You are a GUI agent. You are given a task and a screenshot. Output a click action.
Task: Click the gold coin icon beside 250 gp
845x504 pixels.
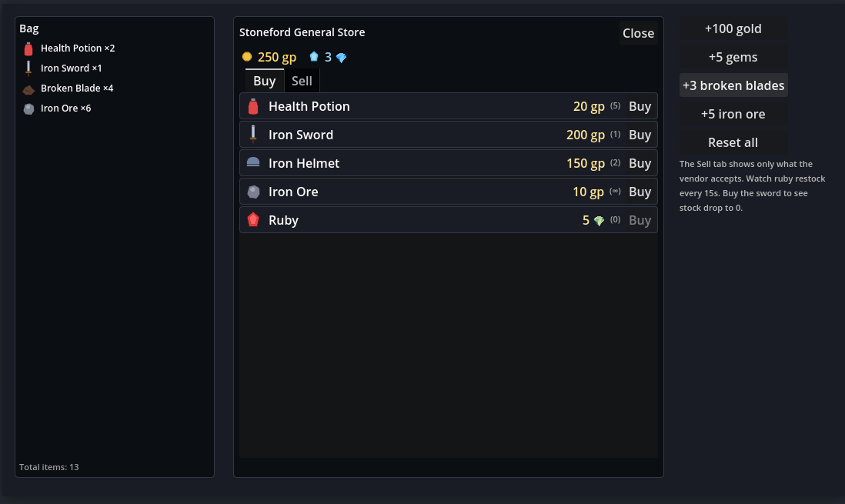tap(247, 57)
